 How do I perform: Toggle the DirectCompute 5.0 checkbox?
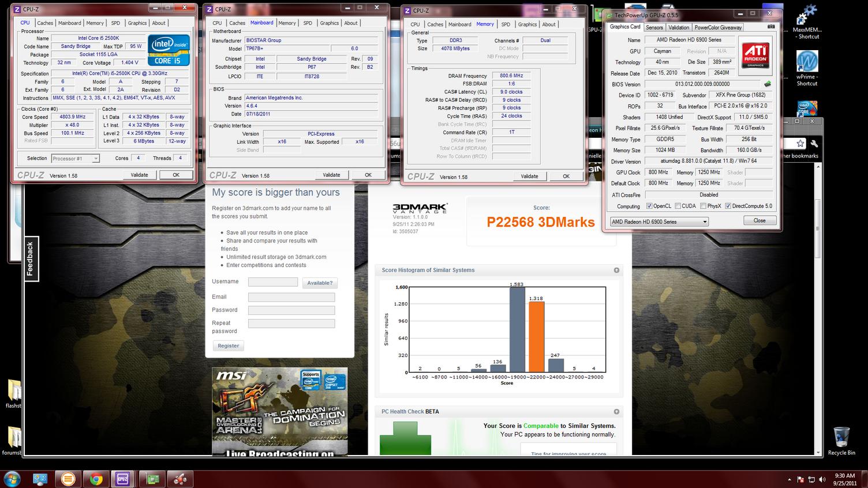click(x=728, y=206)
